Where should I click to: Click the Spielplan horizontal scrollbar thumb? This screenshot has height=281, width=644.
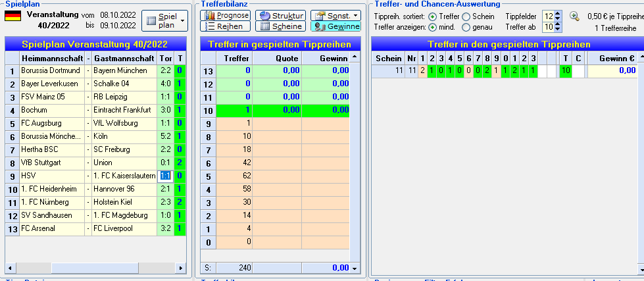point(95,268)
